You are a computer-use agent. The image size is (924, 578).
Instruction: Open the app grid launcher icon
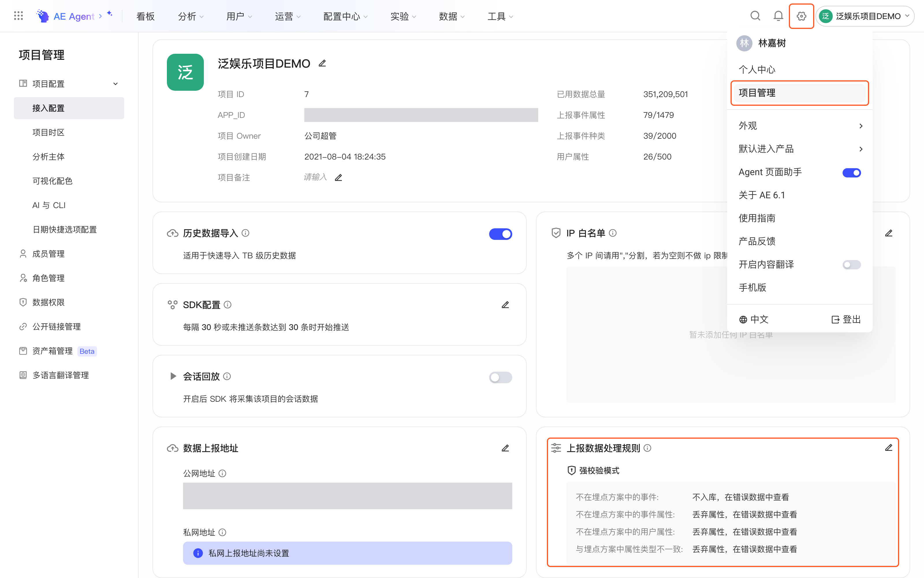pyautogui.click(x=18, y=16)
